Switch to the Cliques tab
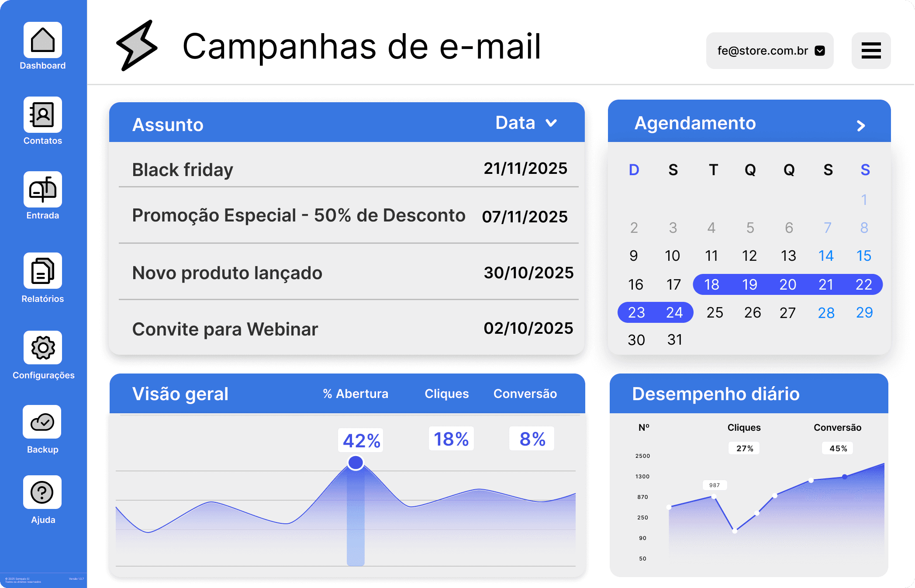This screenshot has height=588, width=915. pos(446,394)
